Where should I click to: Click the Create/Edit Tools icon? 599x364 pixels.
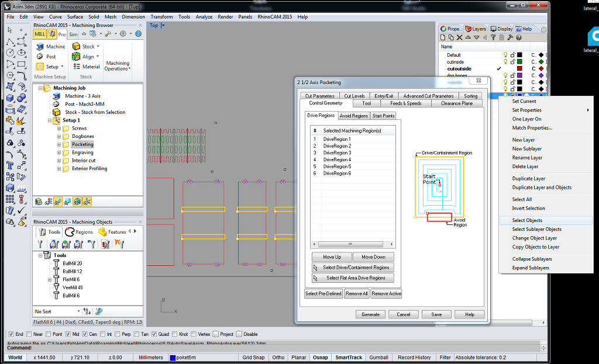tap(40, 244)
